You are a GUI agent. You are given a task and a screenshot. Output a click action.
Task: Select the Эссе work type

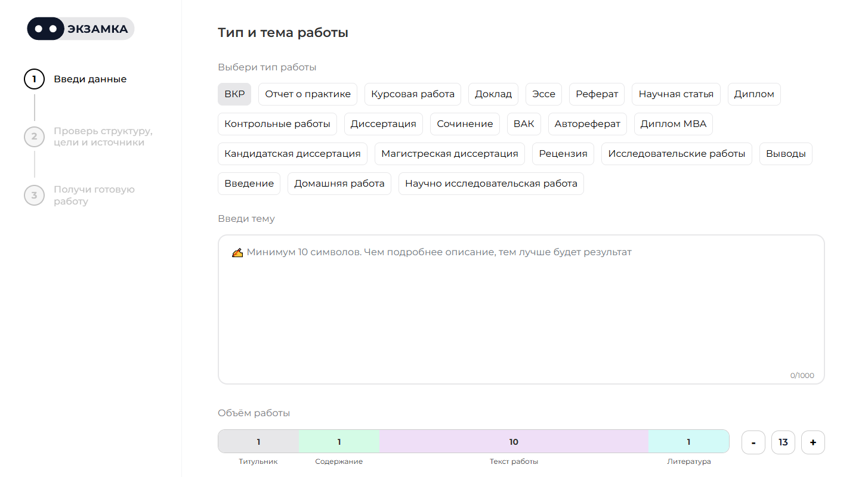pos(543,94)
